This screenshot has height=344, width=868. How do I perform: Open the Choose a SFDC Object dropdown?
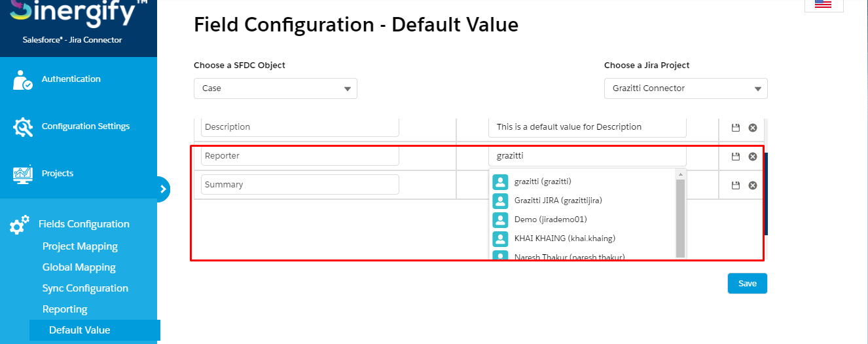tap(276, 88)
